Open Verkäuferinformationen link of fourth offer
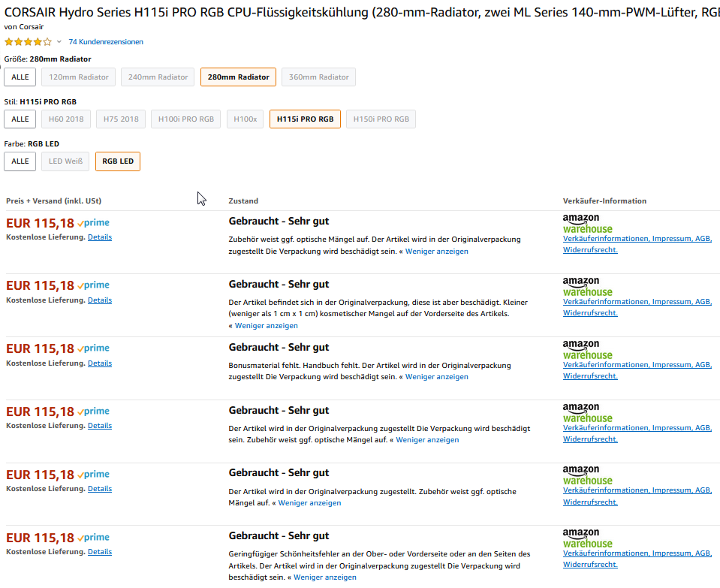Screen dimensions: 720x588 637,428
